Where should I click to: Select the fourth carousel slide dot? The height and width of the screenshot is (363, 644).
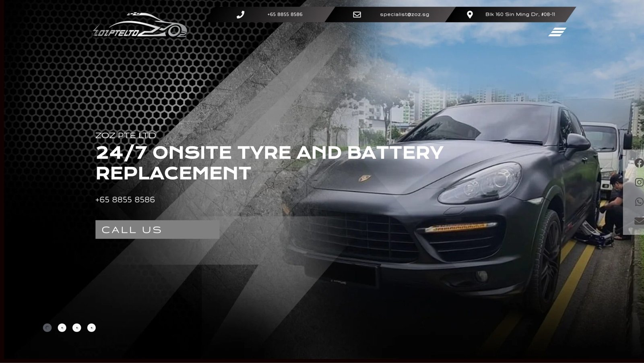(x=92, y=328)
